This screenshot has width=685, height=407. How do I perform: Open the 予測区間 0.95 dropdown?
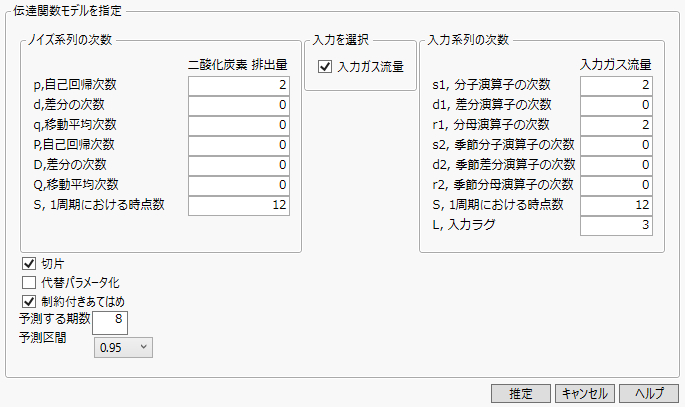point(123,347)
